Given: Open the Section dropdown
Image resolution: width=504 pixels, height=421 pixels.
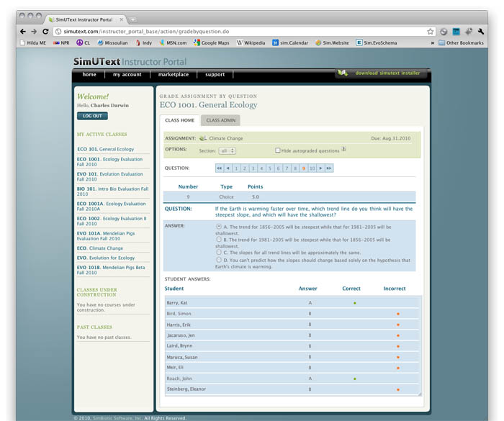Looking at the screenshot, I should click(227, 150).
